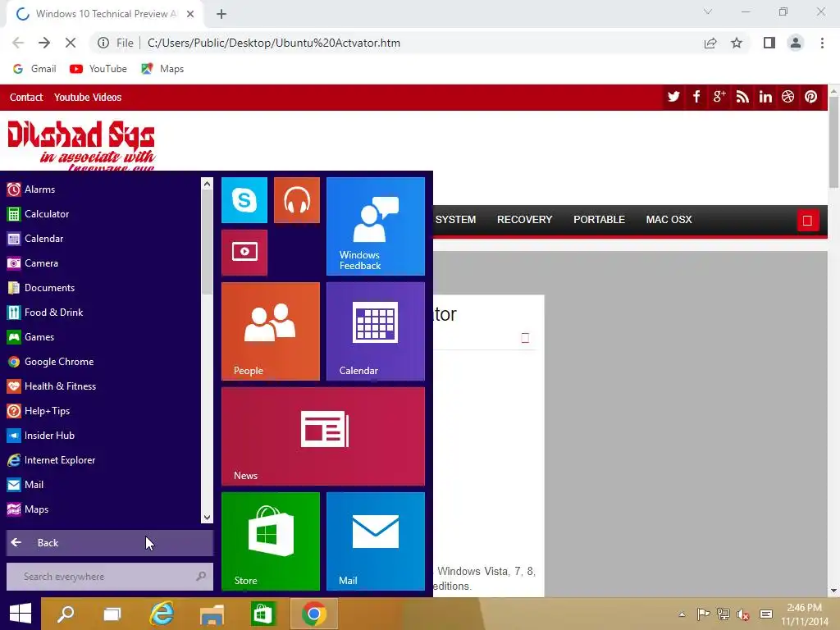Viewport: 840px width, 630px height.
Task: Open Action Center flag icon
Action: click(x=703, y=614)
